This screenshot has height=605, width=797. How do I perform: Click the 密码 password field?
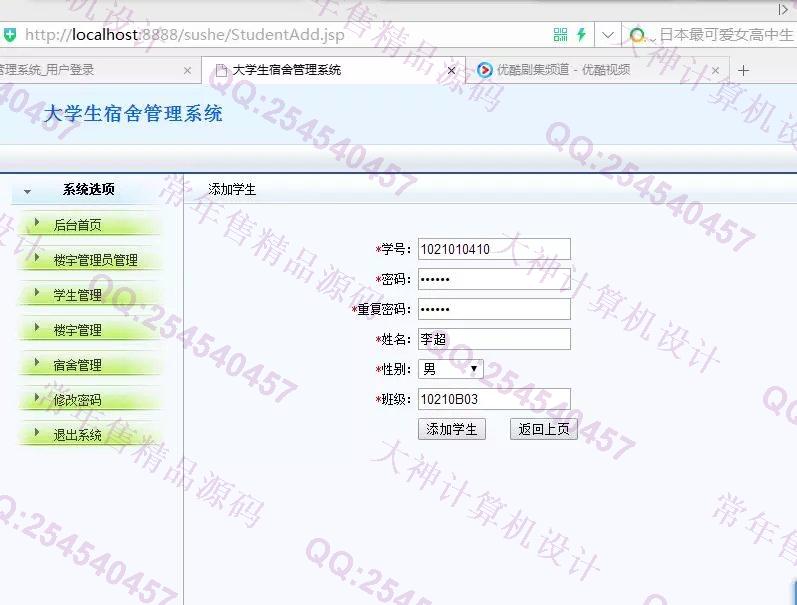coord(494,279)
